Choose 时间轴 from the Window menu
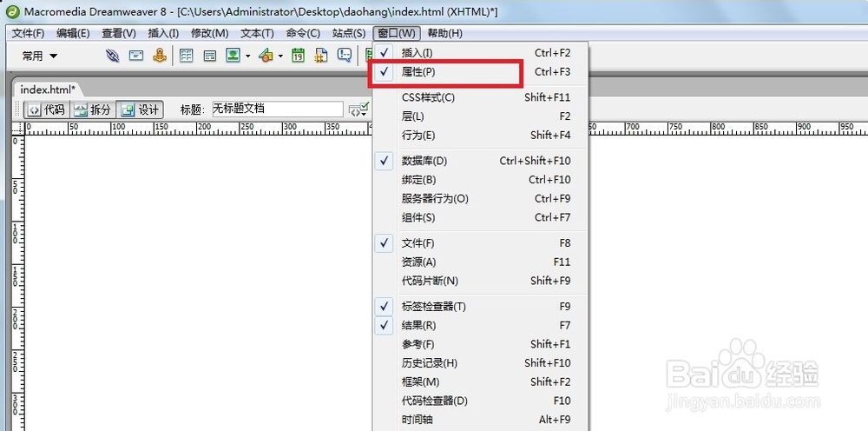 (481, 420)
